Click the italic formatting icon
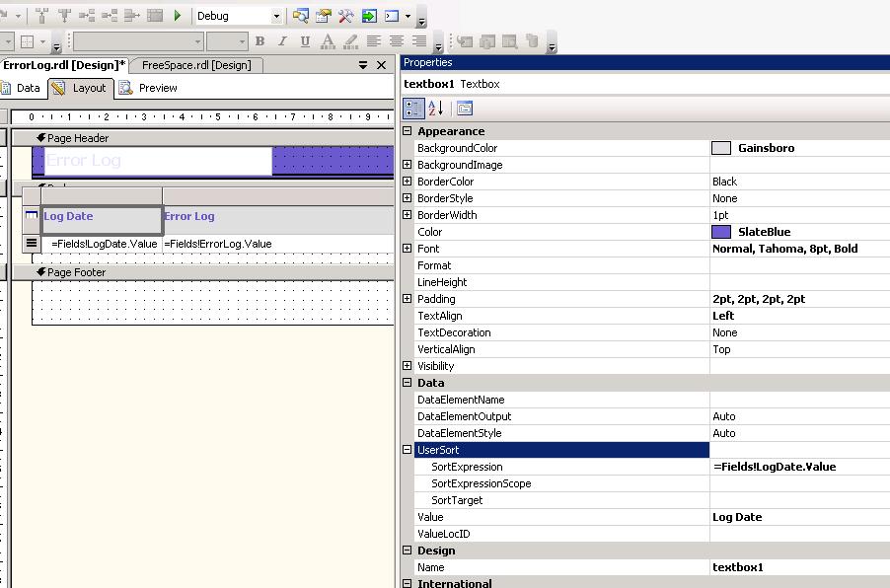 (x=282, y=41)
